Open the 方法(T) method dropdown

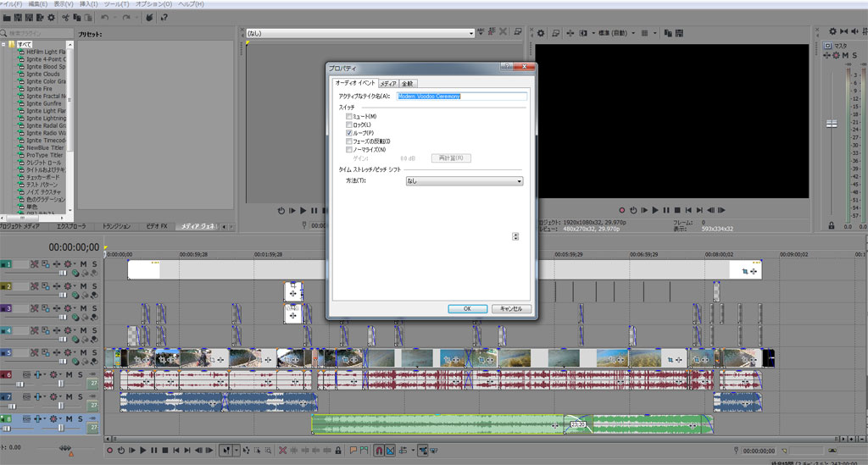point(464,180)
